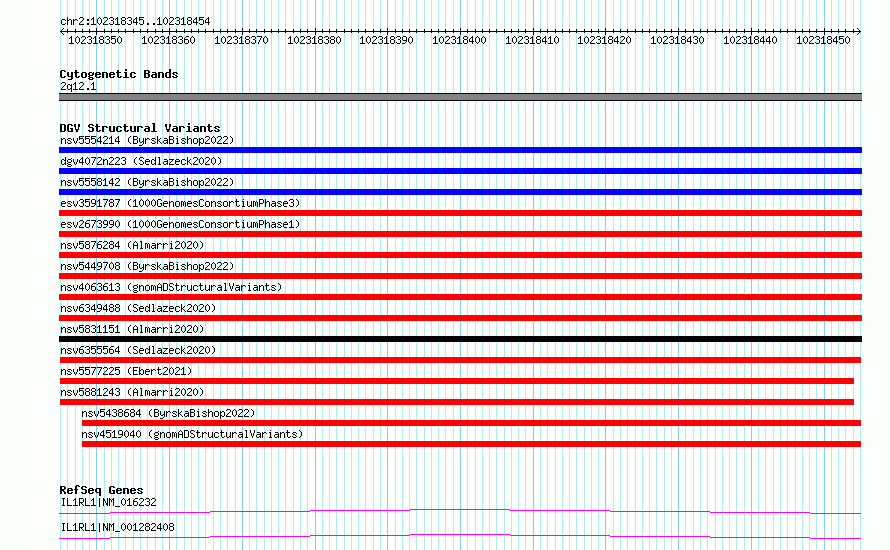The image size is (890, 550).
Task: Open nsv5449708 (ByrskaBishop2022) variant label
Action: [147, 266]
